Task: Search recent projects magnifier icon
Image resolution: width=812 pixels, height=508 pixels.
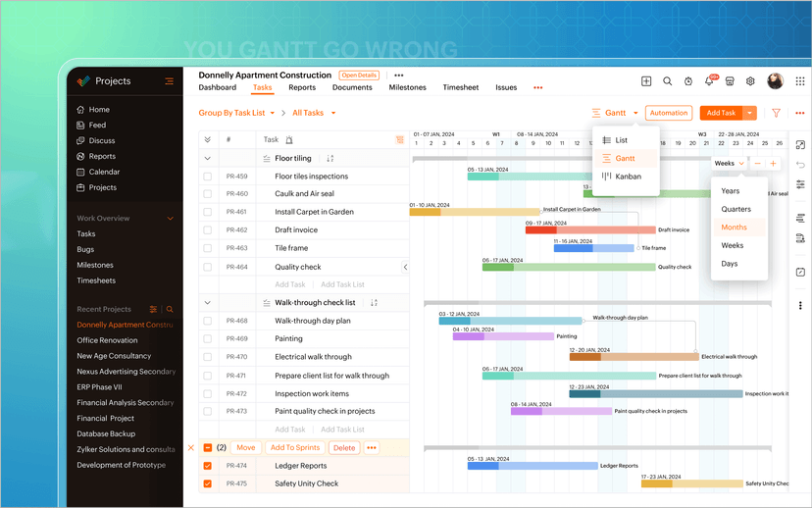Action: tap(170, 309)
